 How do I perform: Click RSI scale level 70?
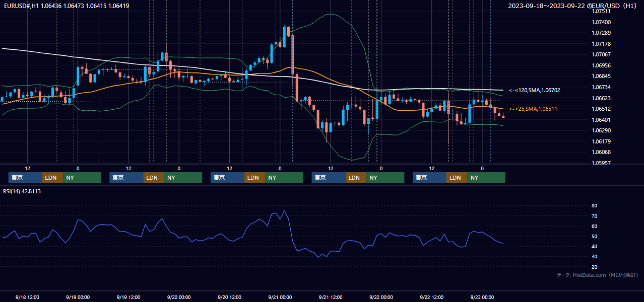pos(594,216)
